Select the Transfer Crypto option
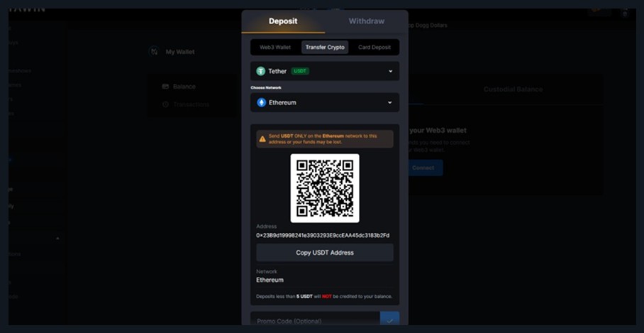 pos(325,48)
